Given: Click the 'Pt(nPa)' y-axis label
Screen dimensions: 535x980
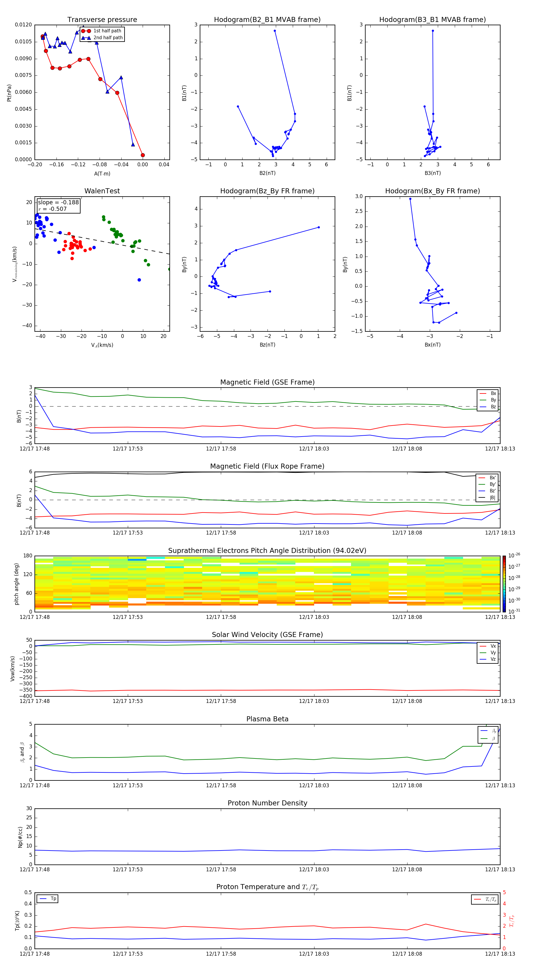Looking at the screenshot, I should pos(9,92).
